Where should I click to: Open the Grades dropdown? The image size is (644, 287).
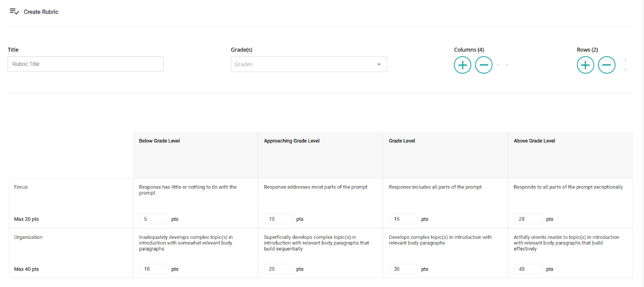click(309, 64)
